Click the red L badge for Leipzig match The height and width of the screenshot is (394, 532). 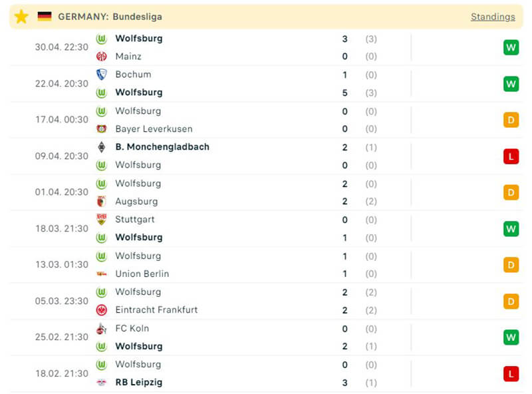pyautogui.click(x=511, y=374)
